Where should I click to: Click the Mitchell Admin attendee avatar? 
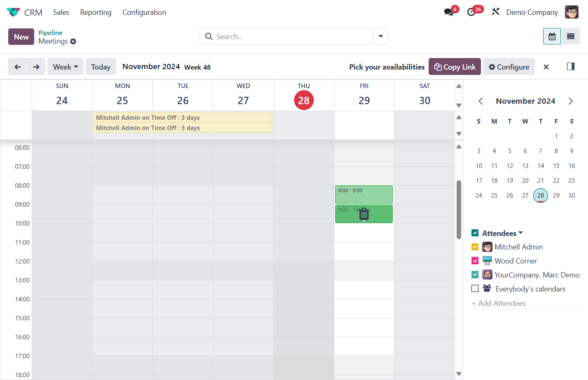(487, 247)
